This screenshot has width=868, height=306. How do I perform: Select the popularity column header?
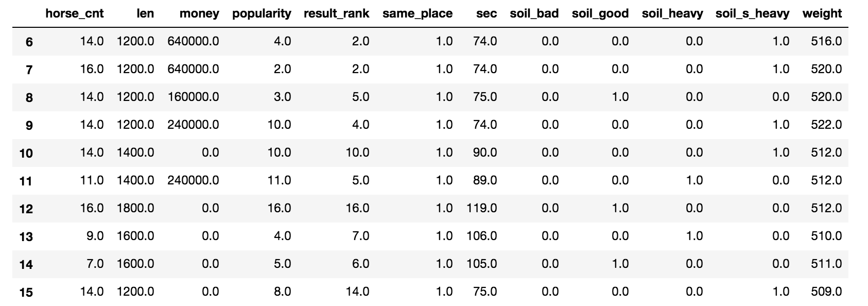[x=262, y=13]
